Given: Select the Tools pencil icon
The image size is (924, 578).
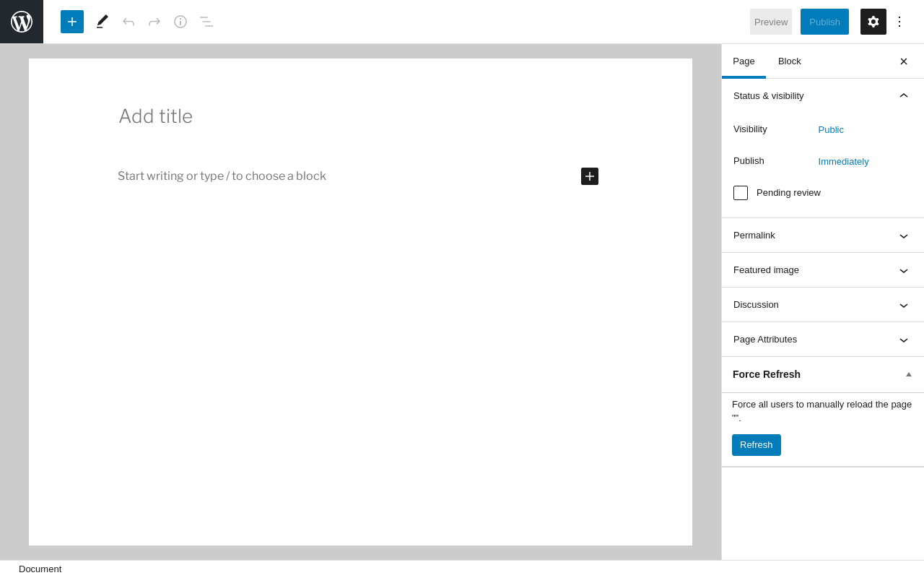Looking at the screenshot, I should click(x=103, y=22).
